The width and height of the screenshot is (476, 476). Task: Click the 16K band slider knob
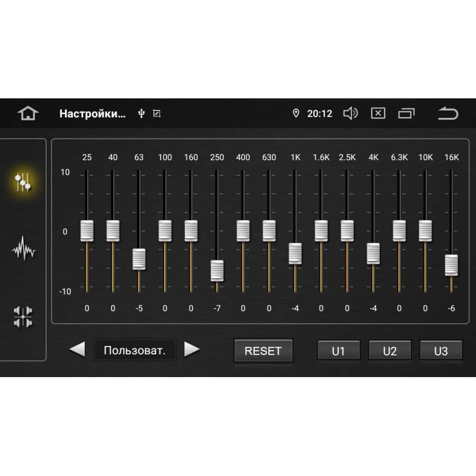click(452, 265)
